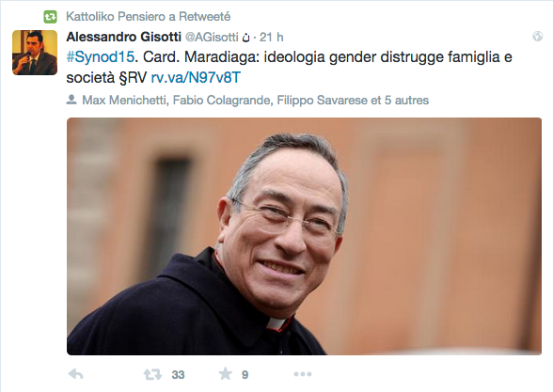Open Alessandro Gisotti's name link

tap(124, 37)
